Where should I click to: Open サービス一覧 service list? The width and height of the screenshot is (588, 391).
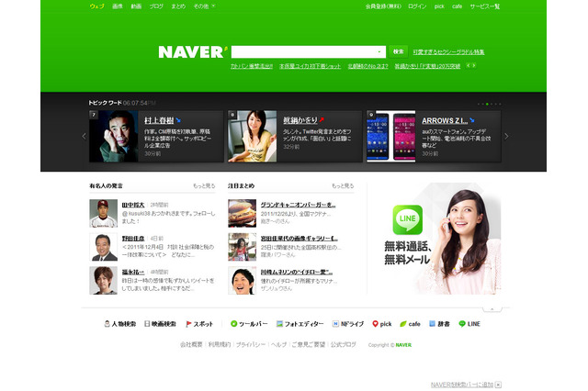[485, 6]
